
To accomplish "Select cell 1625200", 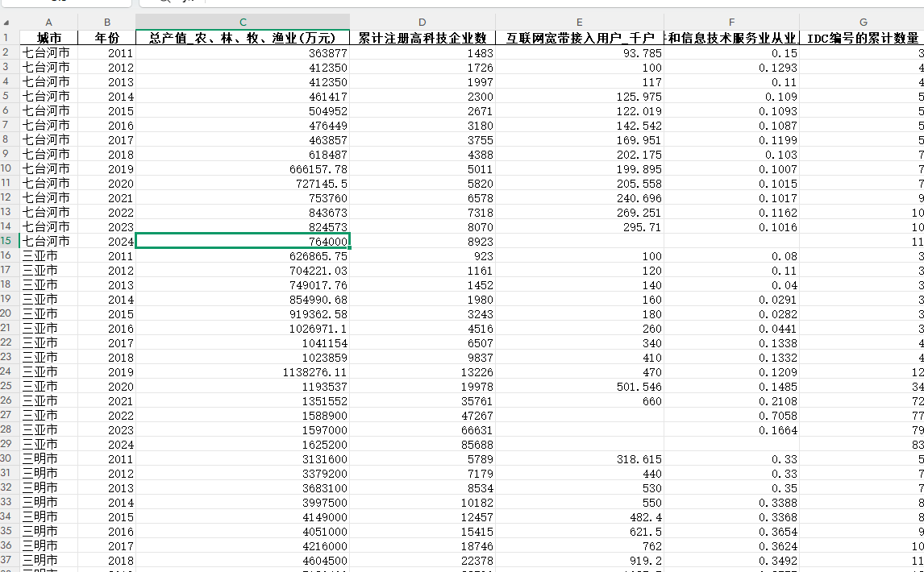I will coord(242,444).
